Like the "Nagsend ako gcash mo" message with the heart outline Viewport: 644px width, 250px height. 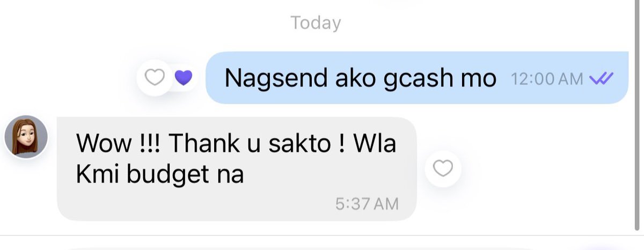point(155,78)
